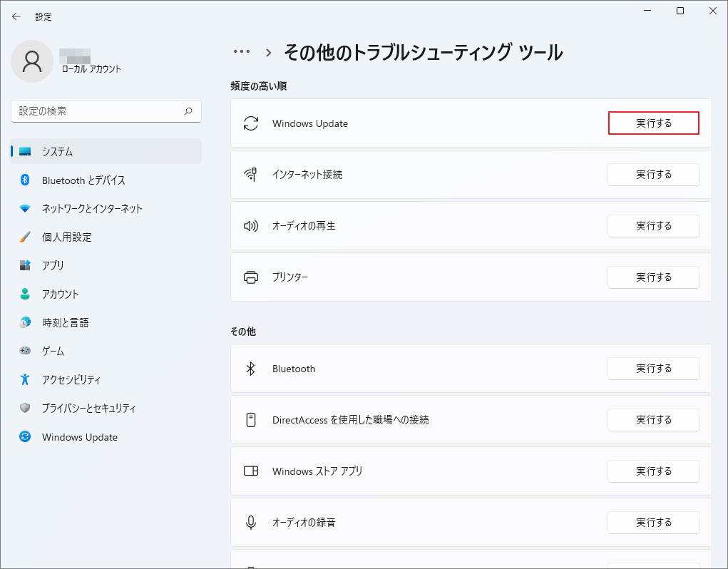The image size is (728, 569).
Task: Select 時刻と言語 in the sidebar
Action: pos(68,322)
